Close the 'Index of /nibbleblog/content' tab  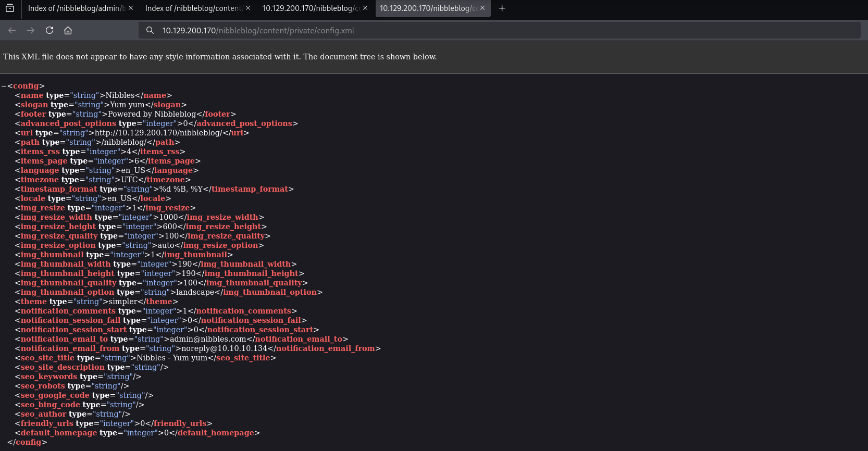pos(248,8)
